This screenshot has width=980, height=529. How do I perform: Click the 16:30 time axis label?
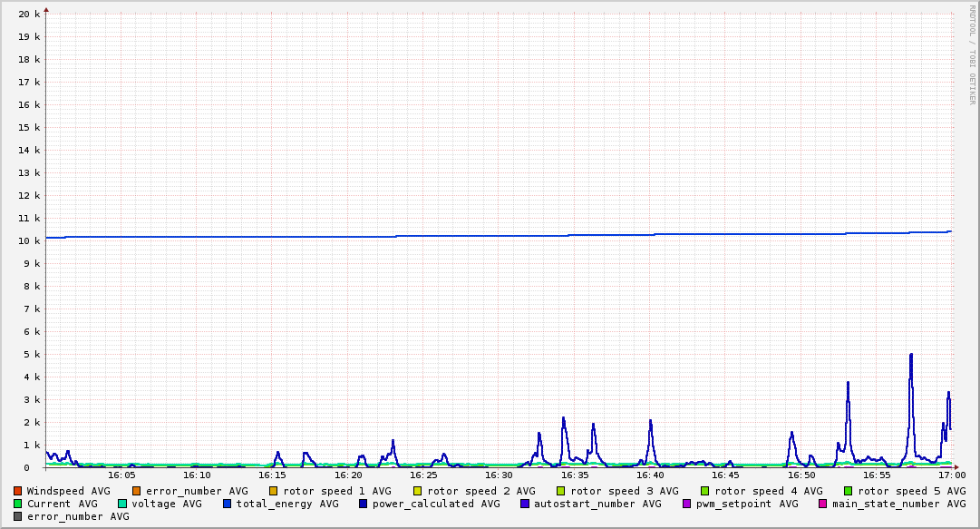(x=499, y=475)
